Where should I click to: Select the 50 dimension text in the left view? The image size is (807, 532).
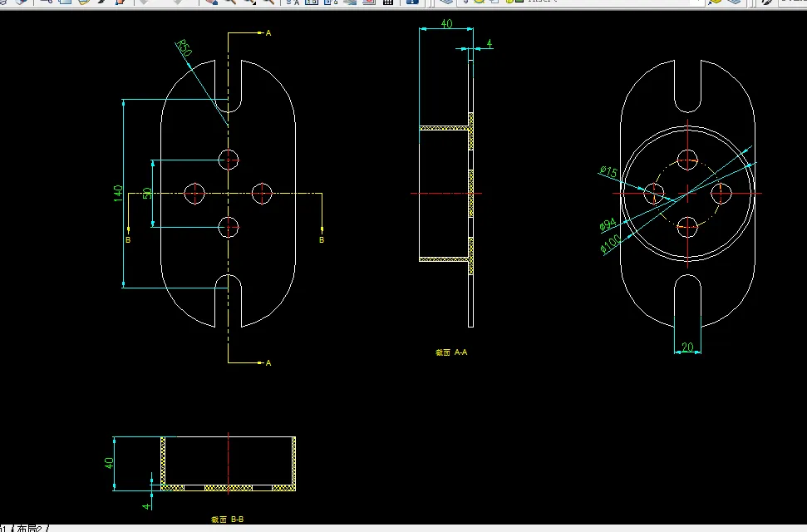(x=147, y=193)
